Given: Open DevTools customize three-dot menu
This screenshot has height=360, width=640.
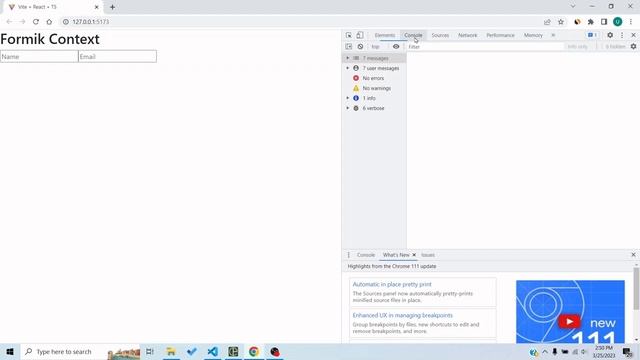Looking at the screenshot, I should (x=622, y=35).
